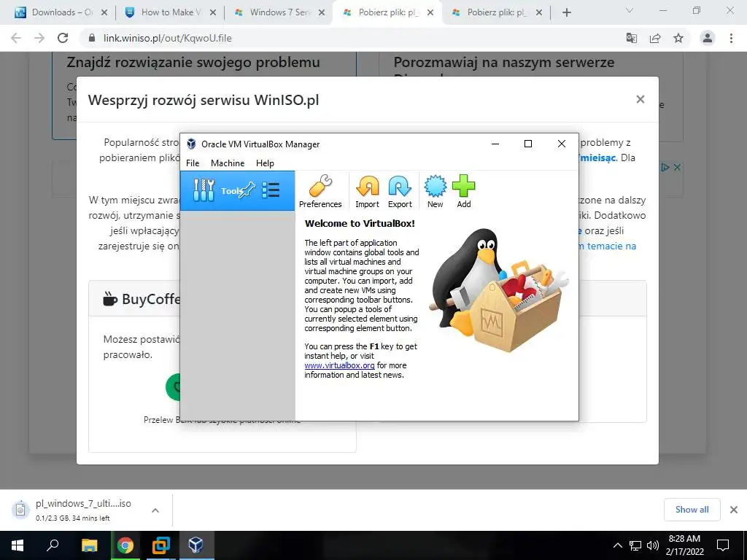
Task: Switch to the last Pobierz plik tab
Action: point(496,12)
